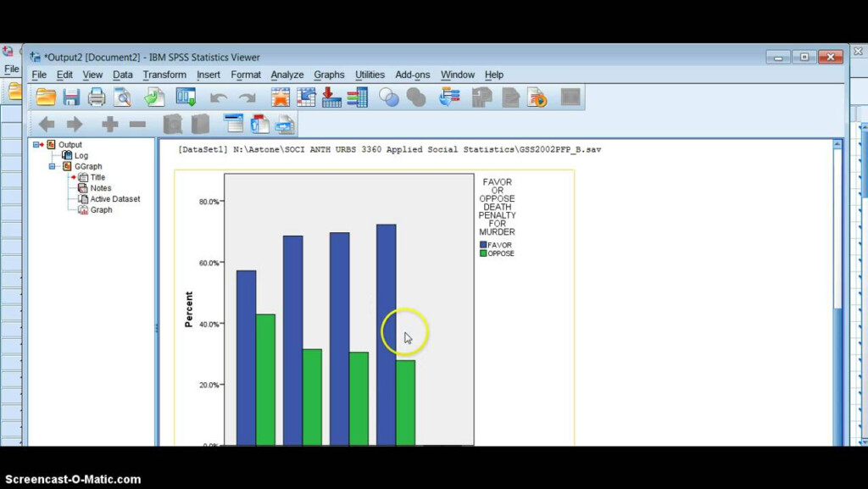
Task: Click the tallest blue bar in chart
Action: 386,335
